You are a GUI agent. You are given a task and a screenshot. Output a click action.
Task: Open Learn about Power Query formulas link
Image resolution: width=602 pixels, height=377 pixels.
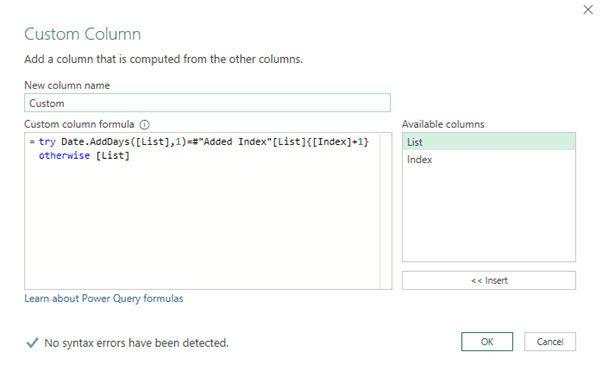click(x=104, y=299)
